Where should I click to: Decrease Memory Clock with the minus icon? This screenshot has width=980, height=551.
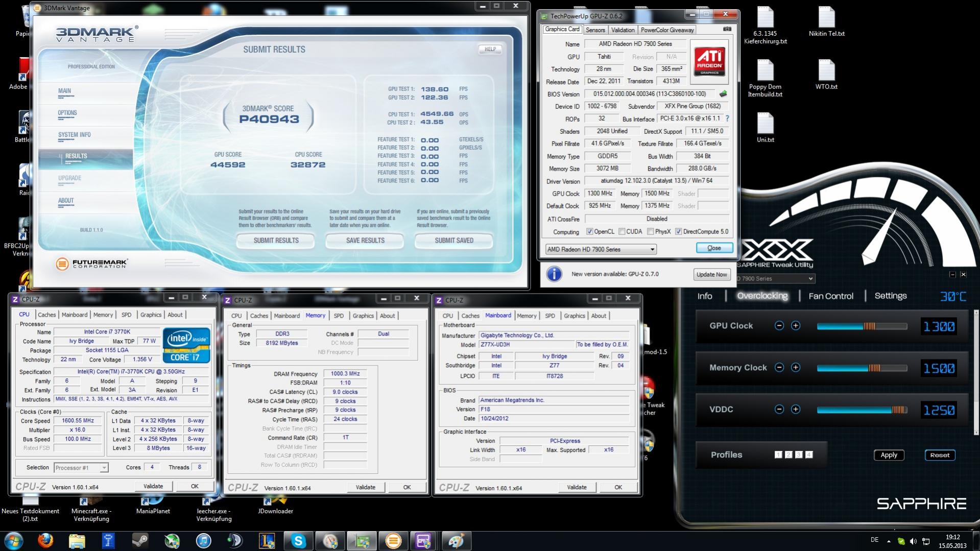click(779, 368)
